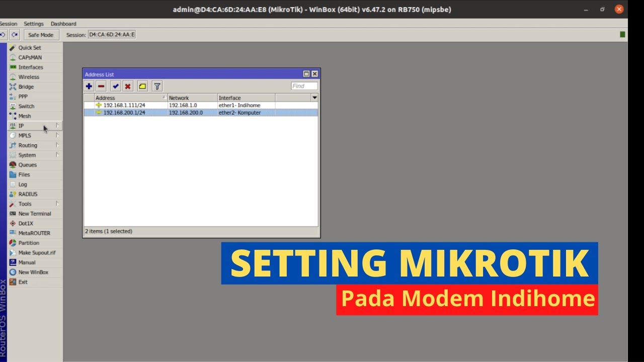Viewport: 644px width, 362px height.
Task: Open the Partition menu
Action: point(35,243)
